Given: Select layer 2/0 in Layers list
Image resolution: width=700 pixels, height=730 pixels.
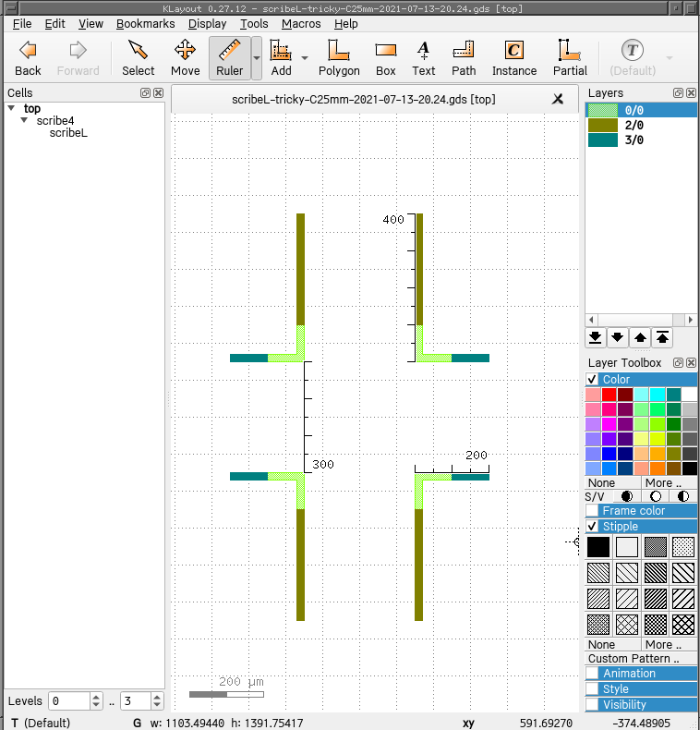Looking at the screenshot, I should (x=641, y=125).
